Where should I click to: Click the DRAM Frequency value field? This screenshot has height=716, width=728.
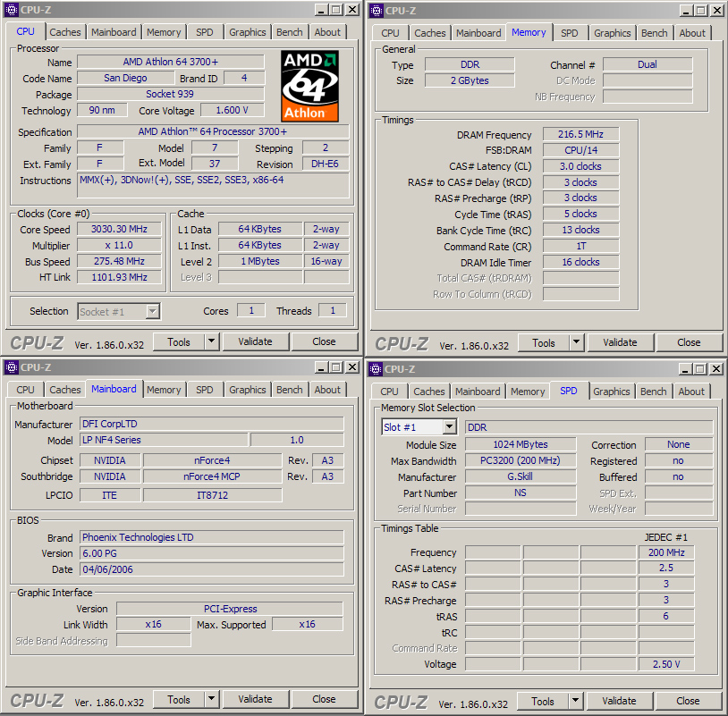pos(580,135)
